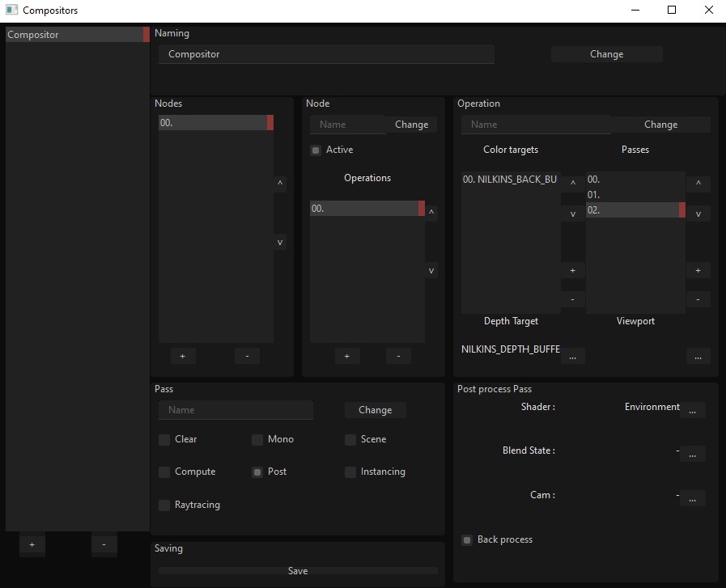Click Change button in Node panel
The width and height of the screenshot is (726, 588).
[412, 125]
